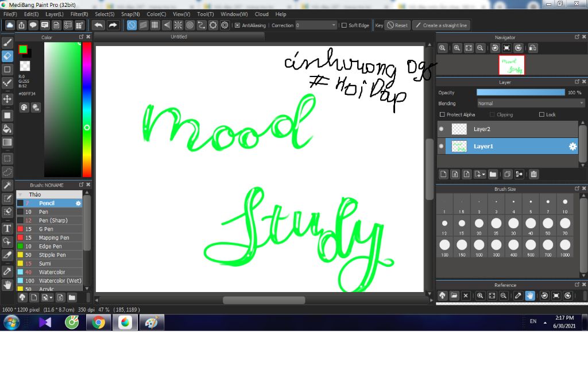The image size is (588, 380).
Task: Open Windows Start button
Action: click(x=11, y=323)
